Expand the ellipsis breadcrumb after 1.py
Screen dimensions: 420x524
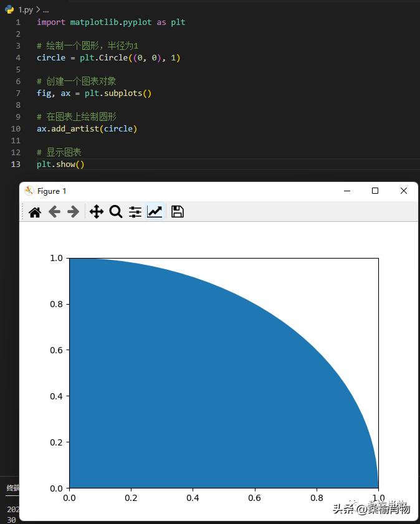pyautogui.click(x=45, y=9)
